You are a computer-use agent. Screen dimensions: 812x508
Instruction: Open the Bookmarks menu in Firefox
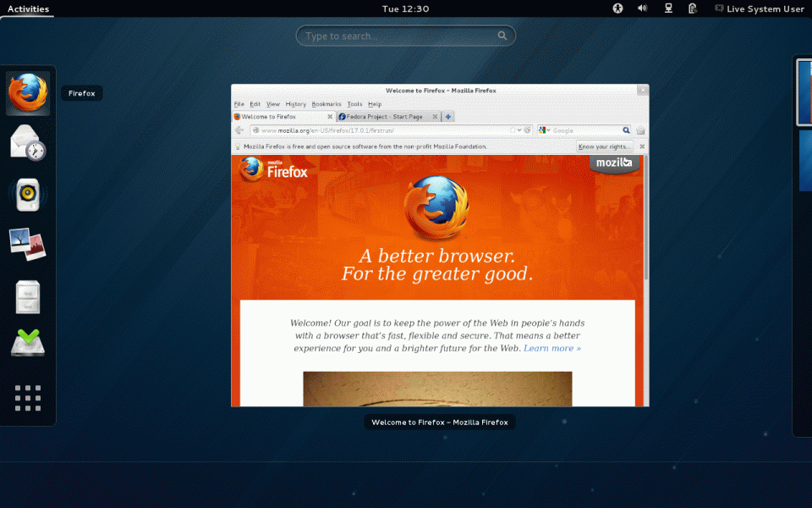326,104
